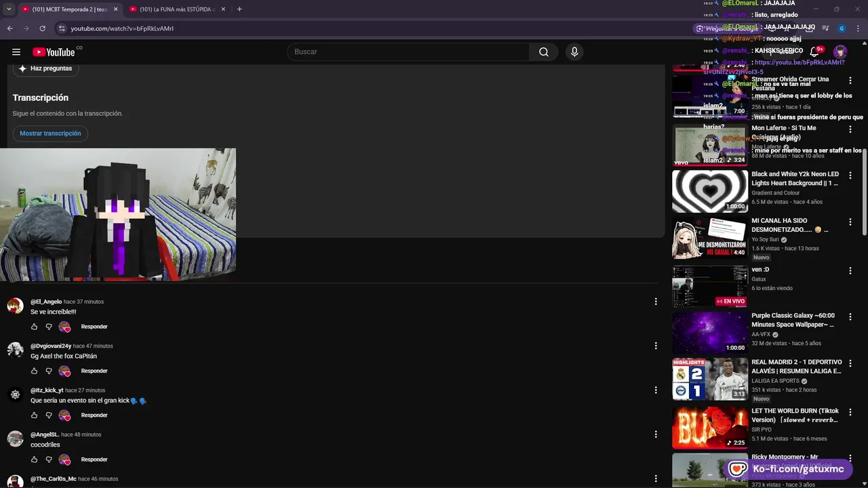Screen dimensions: 868x488
Task: Open options for Purple Classic Galaxy video
Action: [850, 317]
